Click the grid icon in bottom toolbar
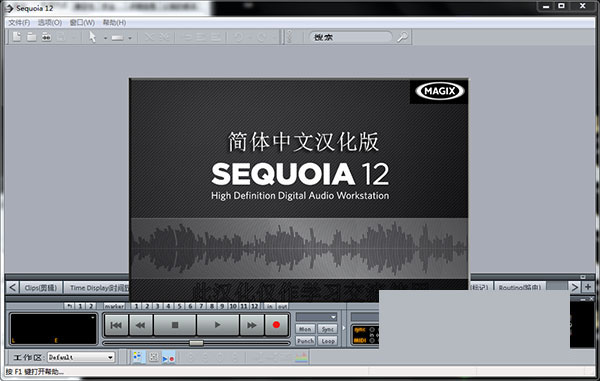 [153, 357]
